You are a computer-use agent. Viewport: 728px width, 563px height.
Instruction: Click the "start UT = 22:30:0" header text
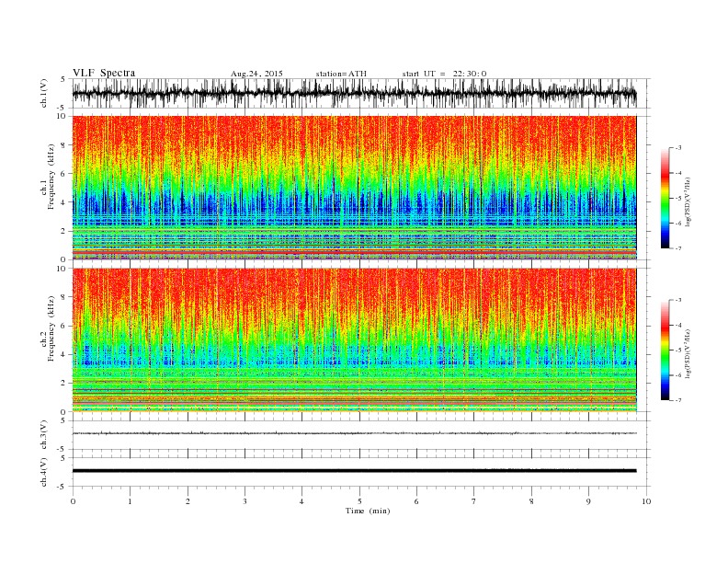(x=444, y=74)
